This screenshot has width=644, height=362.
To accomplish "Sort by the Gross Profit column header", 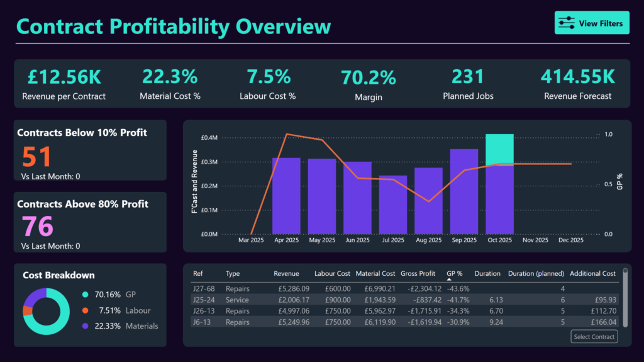I will [x=418, y=274].
